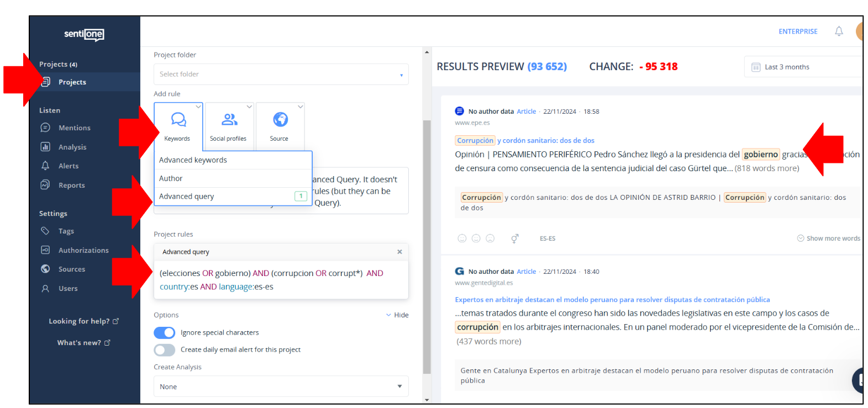
Task: Toggle Ignore special characters switch
Action: pyautogui.click(x=164, y=333)
